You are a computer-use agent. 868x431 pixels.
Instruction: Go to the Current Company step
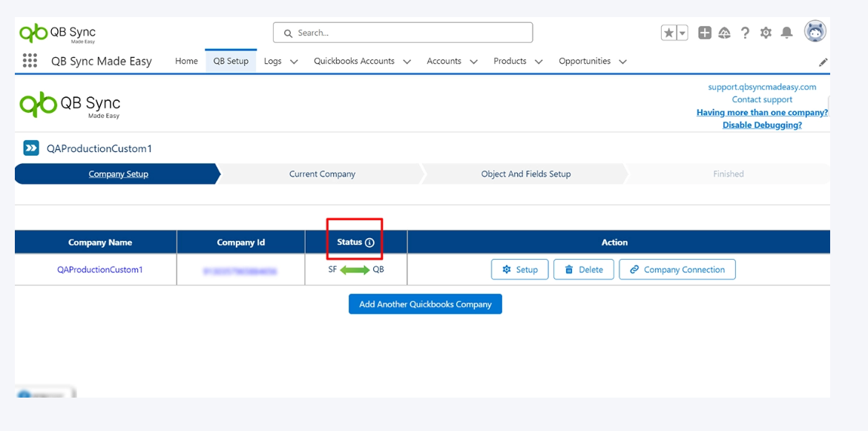tap(322, 174)
